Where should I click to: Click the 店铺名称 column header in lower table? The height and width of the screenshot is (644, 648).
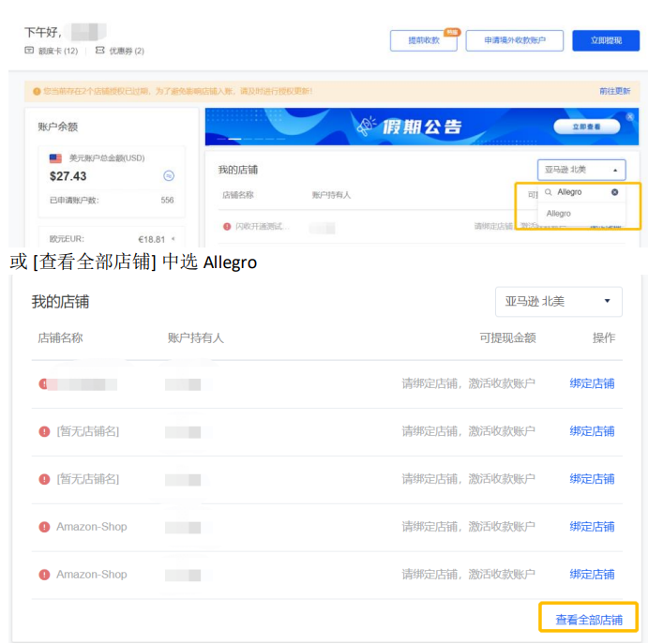(60, 337)
